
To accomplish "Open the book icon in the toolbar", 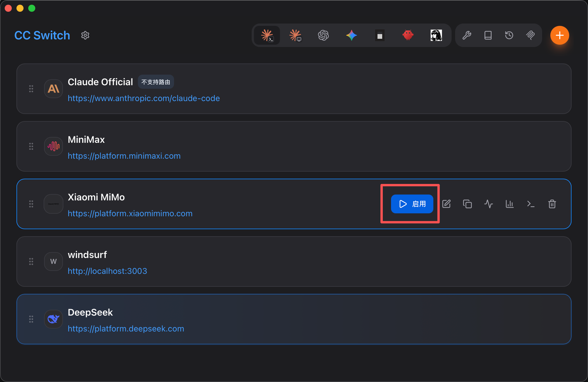I will [488, 35].
